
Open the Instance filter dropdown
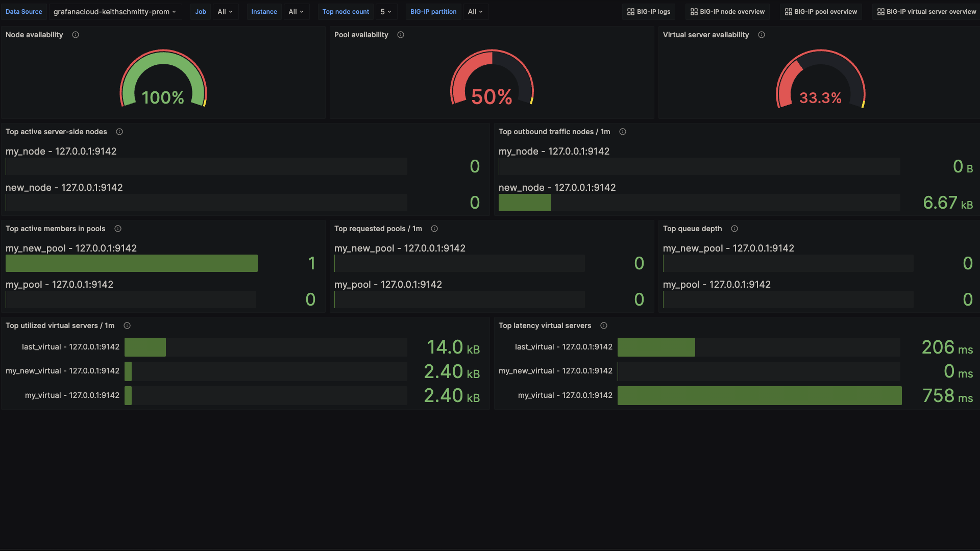(296, 11)
